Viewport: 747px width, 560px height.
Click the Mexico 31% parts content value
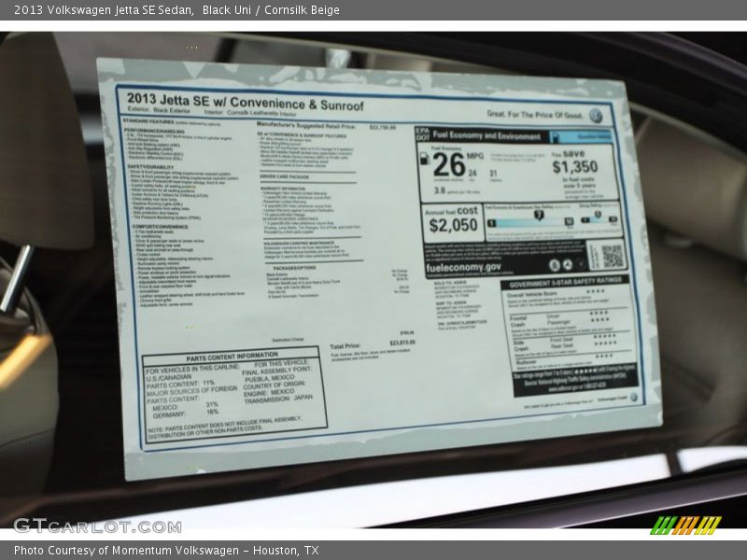212,404
